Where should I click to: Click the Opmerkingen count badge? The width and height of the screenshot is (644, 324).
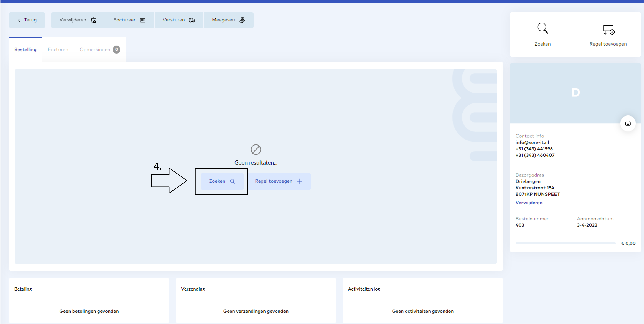(x=117, y=50)
